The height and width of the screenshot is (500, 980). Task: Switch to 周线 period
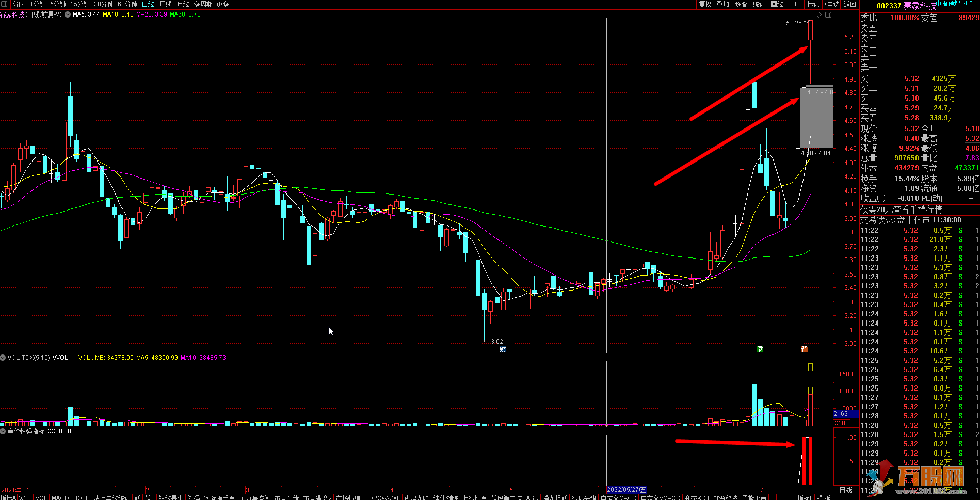point(165,4)
